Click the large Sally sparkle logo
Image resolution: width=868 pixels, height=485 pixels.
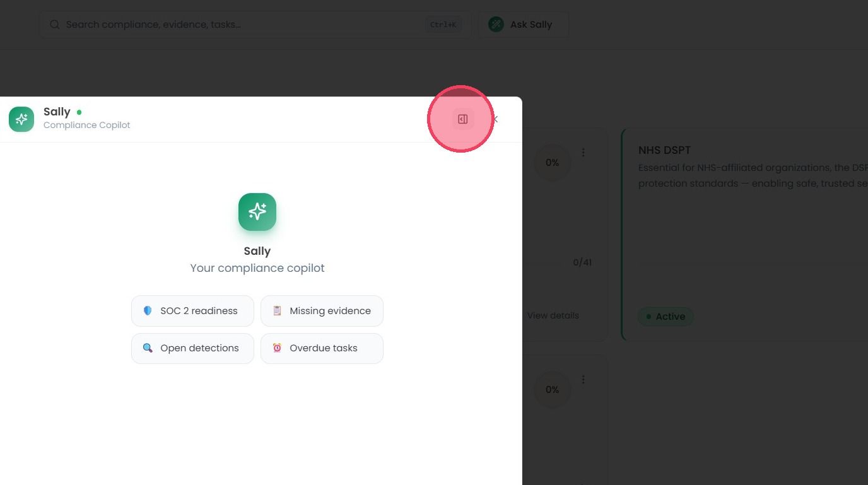(x=257, y=212)
